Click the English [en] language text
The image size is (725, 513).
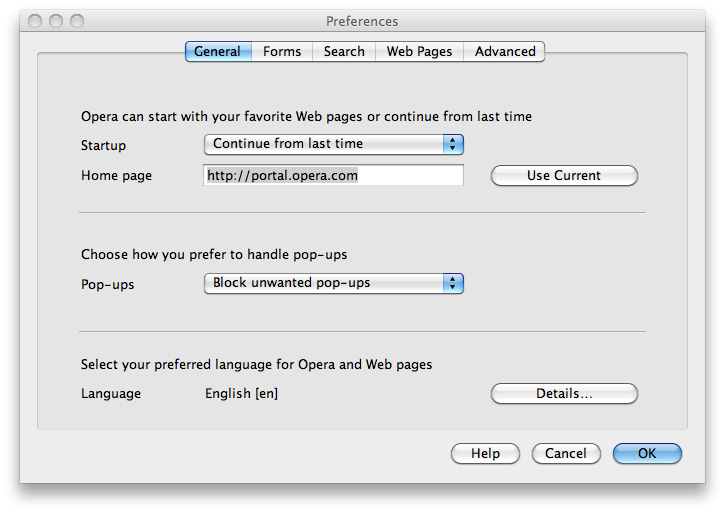click(241, 394)
